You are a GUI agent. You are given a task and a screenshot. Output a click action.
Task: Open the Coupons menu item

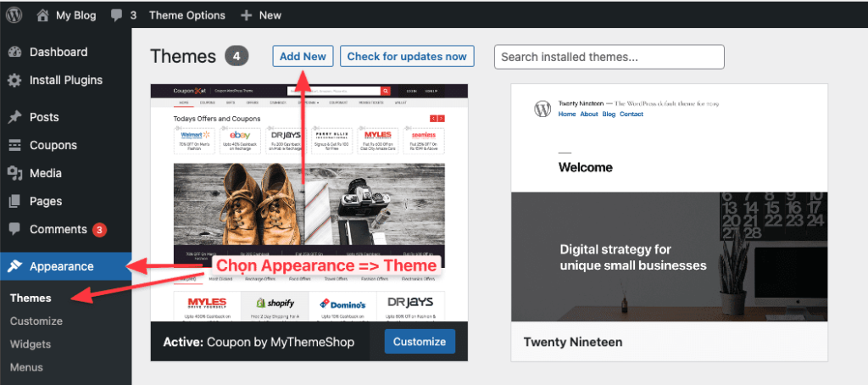[53, 145]
